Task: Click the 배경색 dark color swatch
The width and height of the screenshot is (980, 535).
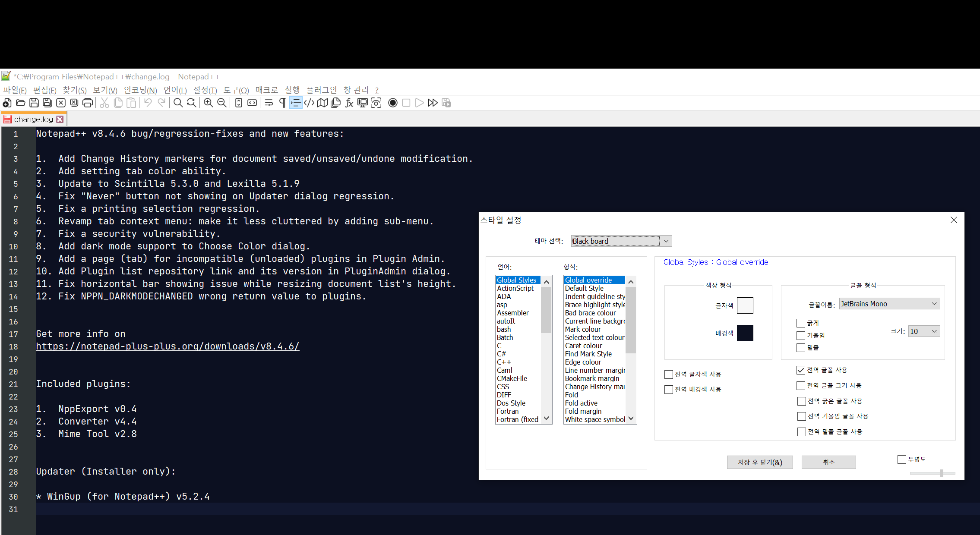Action: 745,333
